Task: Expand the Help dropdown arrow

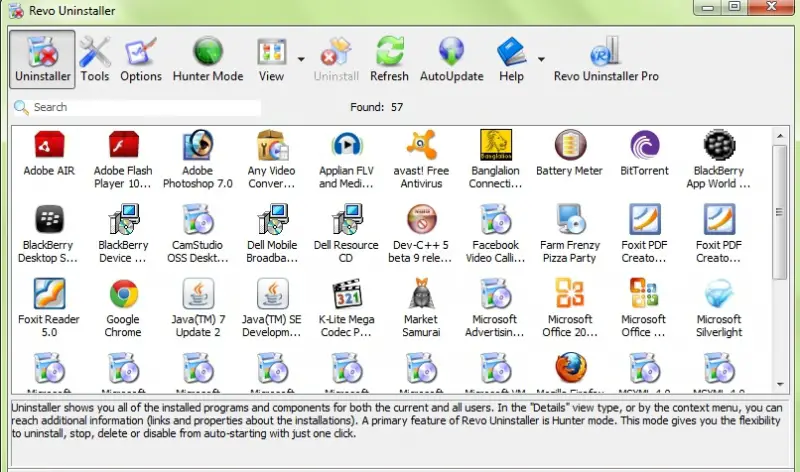Action: 541,59
